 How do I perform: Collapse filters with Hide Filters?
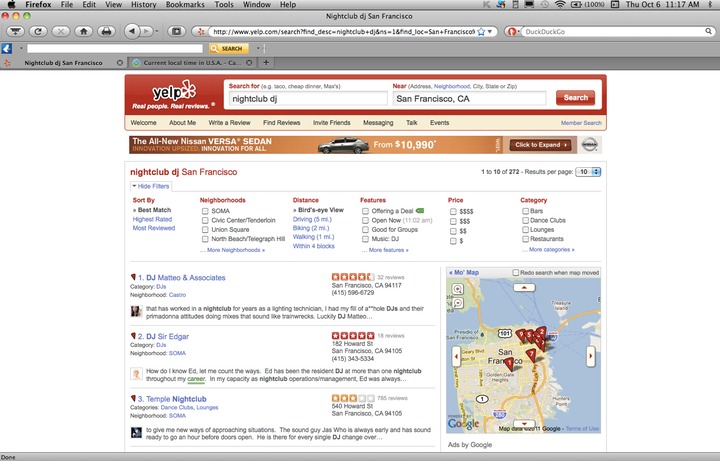(x=151, y=186)
